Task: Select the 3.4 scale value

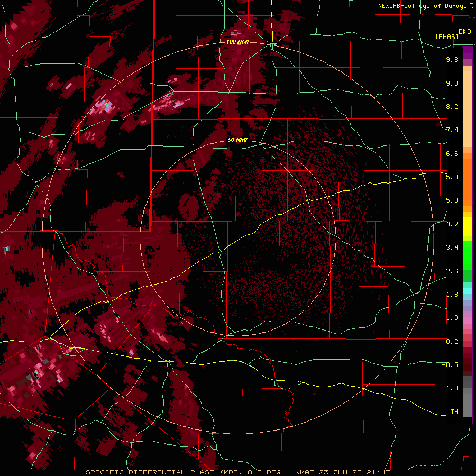Action: click(452, 248)
